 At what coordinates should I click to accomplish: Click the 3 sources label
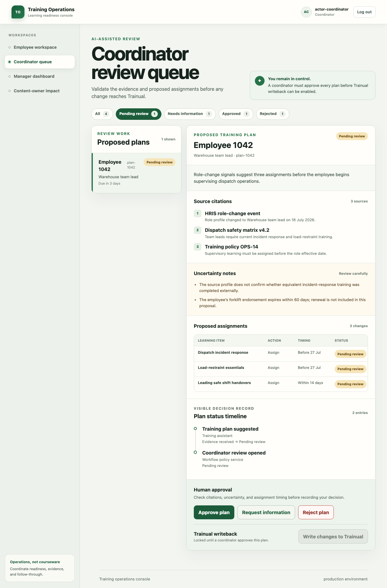tap(359, 201)
